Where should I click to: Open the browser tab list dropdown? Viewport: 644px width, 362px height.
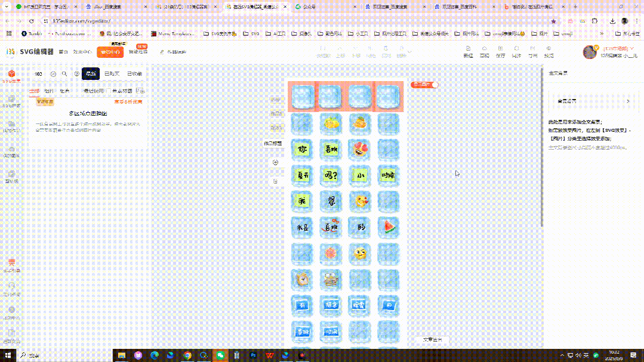point(7,7)
